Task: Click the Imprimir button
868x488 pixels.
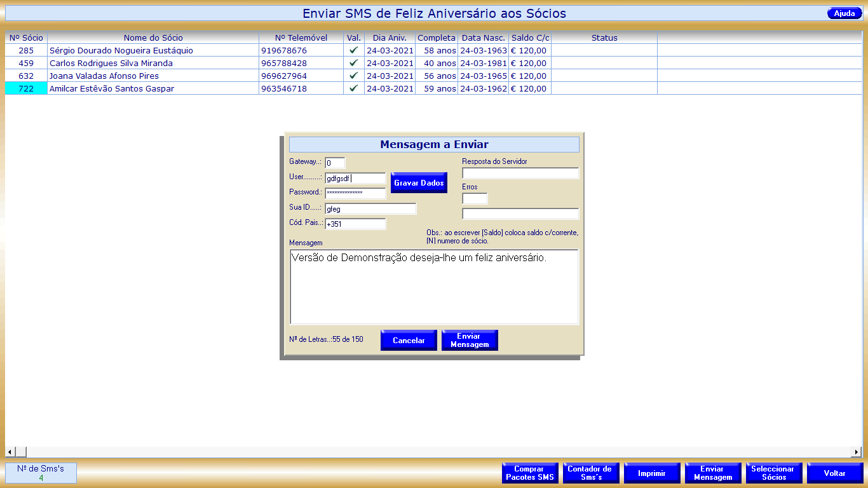Action: 652,473
